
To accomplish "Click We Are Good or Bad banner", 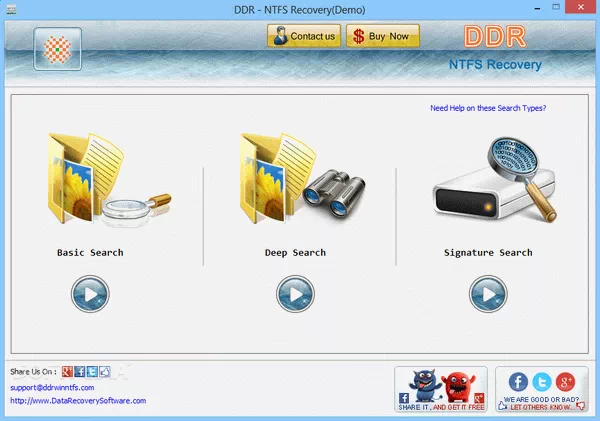I will (x=540, y=389).
